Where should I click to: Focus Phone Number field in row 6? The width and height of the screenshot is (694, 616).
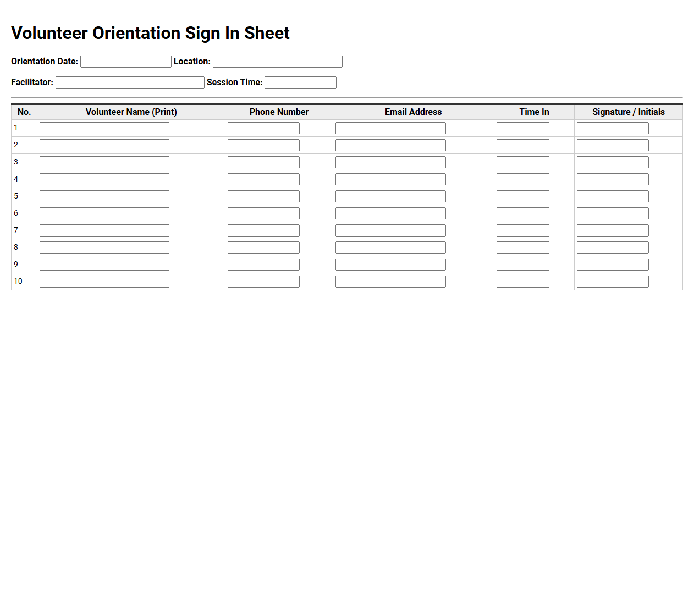(x=263, y=213)
